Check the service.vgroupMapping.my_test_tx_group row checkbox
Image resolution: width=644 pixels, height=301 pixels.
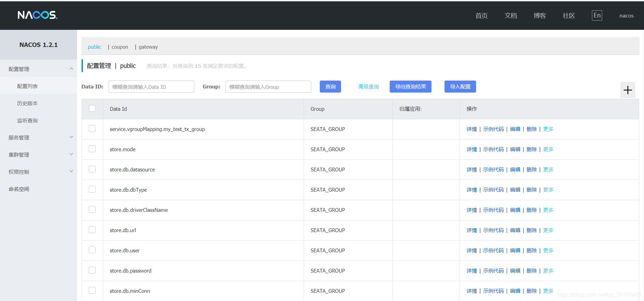(x=92, y=129)
